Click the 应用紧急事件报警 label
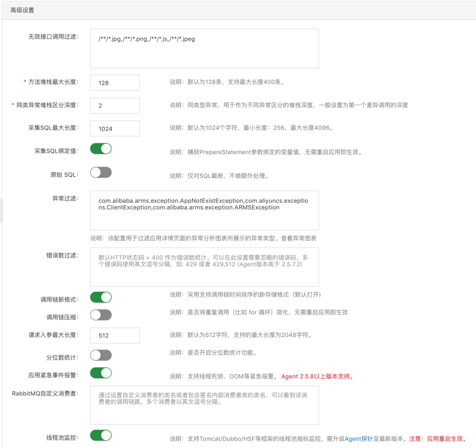 [x=53, y=375]
